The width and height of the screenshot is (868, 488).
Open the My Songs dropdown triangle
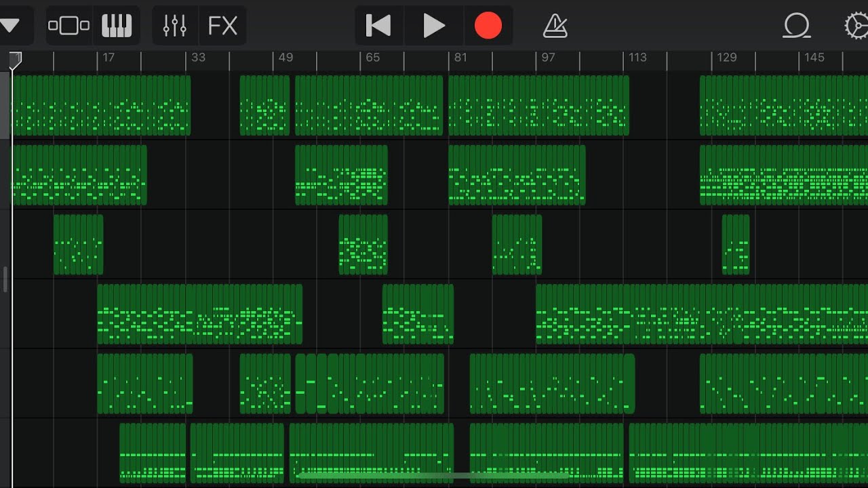point(9,26)
